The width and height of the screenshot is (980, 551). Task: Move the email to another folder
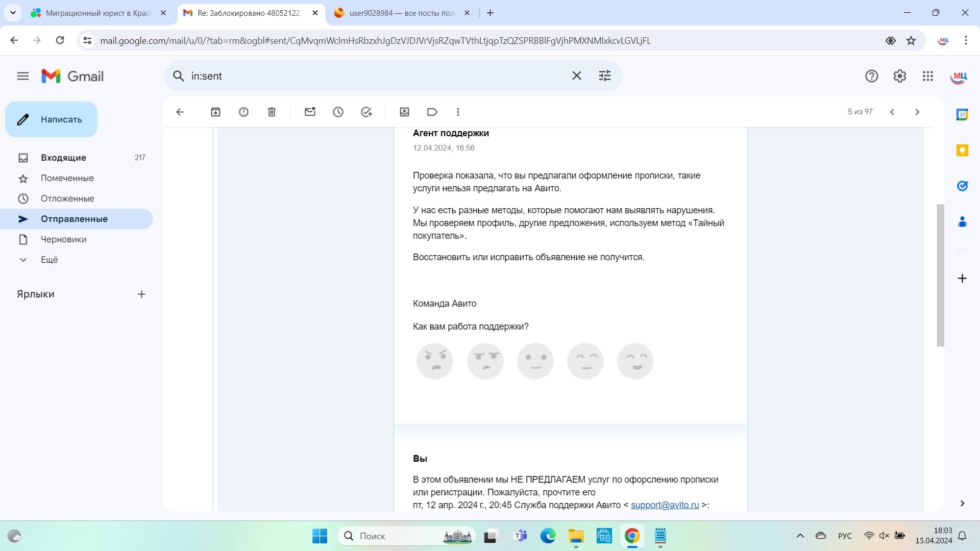click(404, 112)
